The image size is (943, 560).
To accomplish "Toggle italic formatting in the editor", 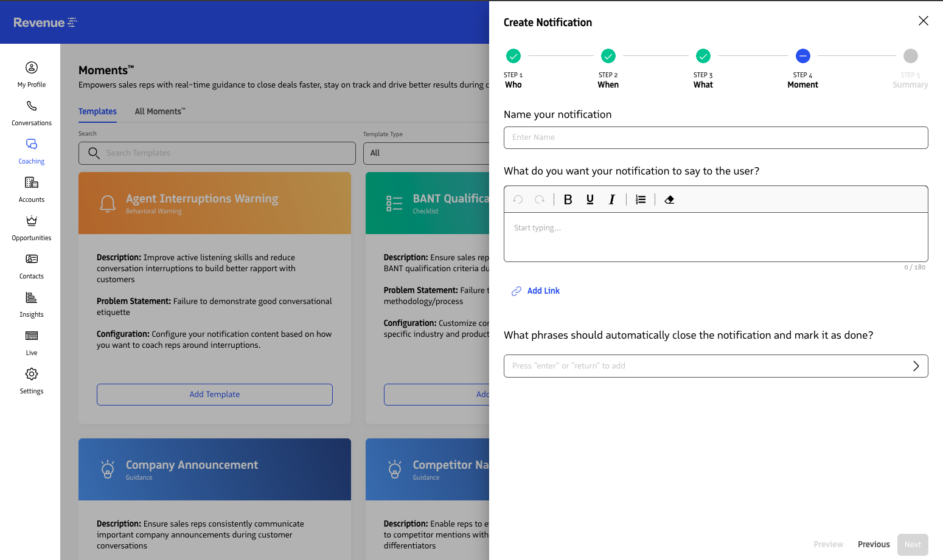I will click(x=611, y=199).
